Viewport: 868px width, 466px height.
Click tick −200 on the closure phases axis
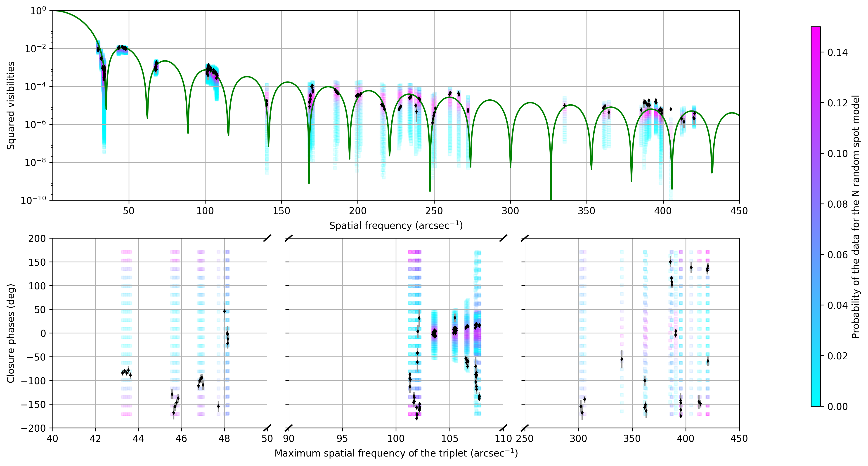(x=34, y=428)
